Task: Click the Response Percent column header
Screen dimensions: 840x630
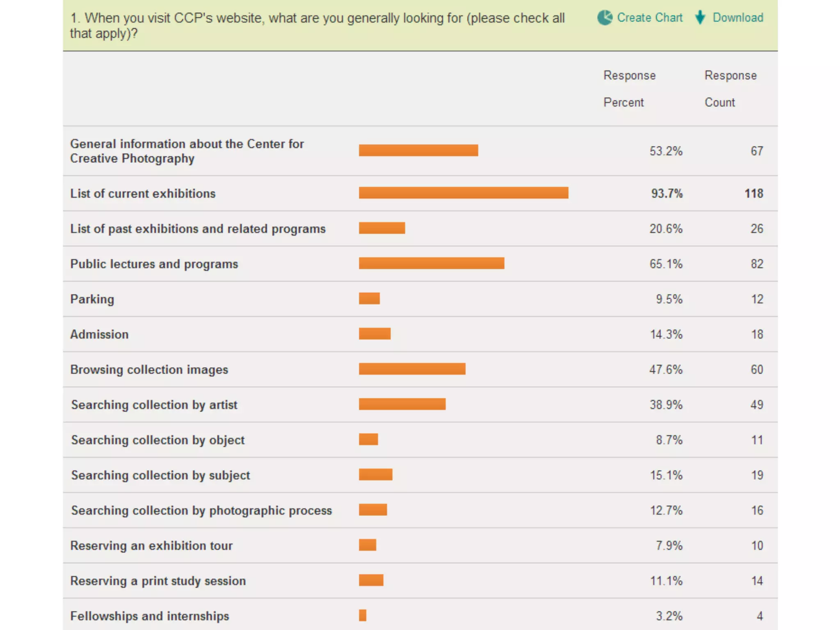Action: [630, 89]
